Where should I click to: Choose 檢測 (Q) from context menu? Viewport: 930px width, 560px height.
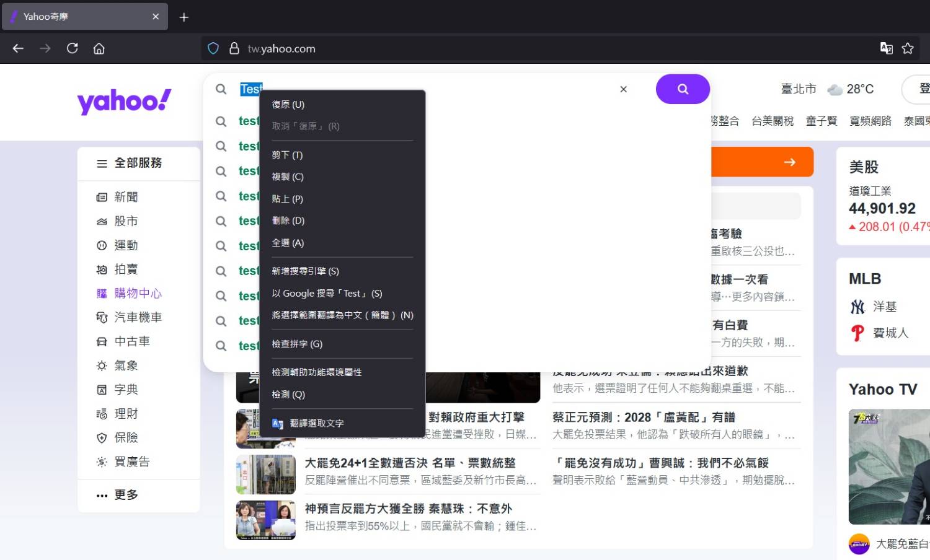tap(342, 395)
